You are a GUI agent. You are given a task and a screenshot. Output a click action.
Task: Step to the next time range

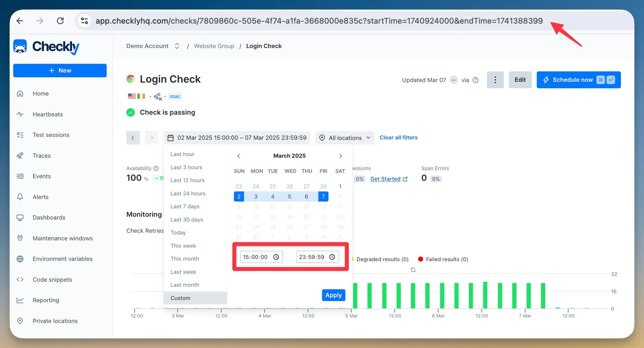pos(152,138)
